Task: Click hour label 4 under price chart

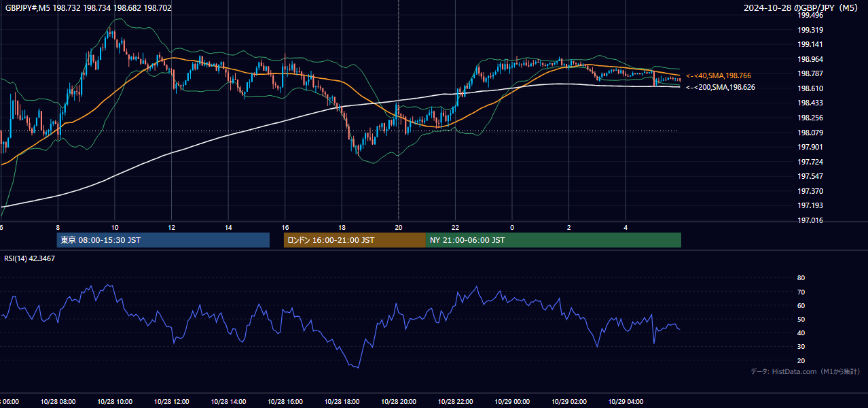Action: click(x=626, y=228)
